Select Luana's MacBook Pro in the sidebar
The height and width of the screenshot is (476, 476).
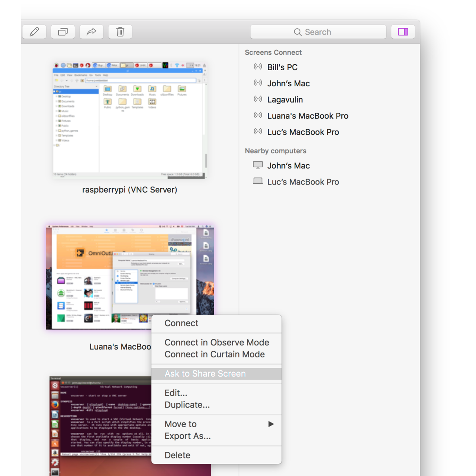[308, 116]
